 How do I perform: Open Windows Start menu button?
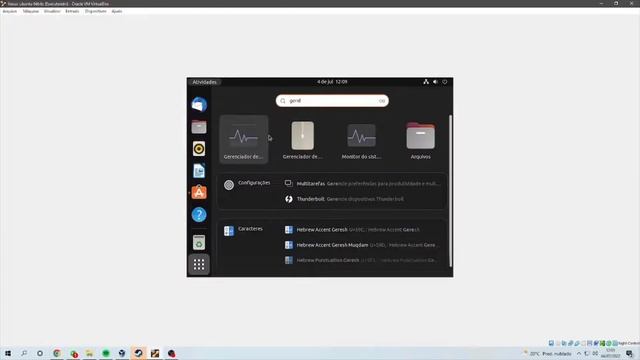click(8, 353)
